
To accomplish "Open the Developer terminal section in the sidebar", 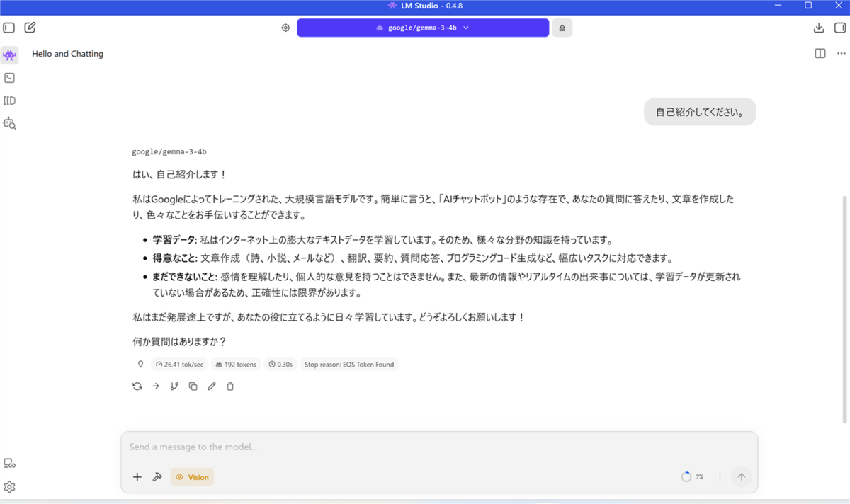I will pyautogui.click(x=9, y=78).
